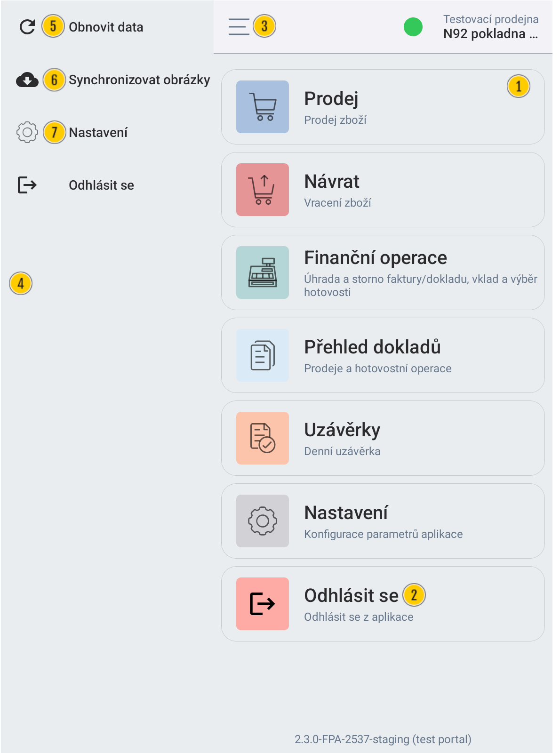Click the orange Uzávěrky document check icon
Viewport: 560px width, 753px height.
pyautogui.click(x=263, y=438)
